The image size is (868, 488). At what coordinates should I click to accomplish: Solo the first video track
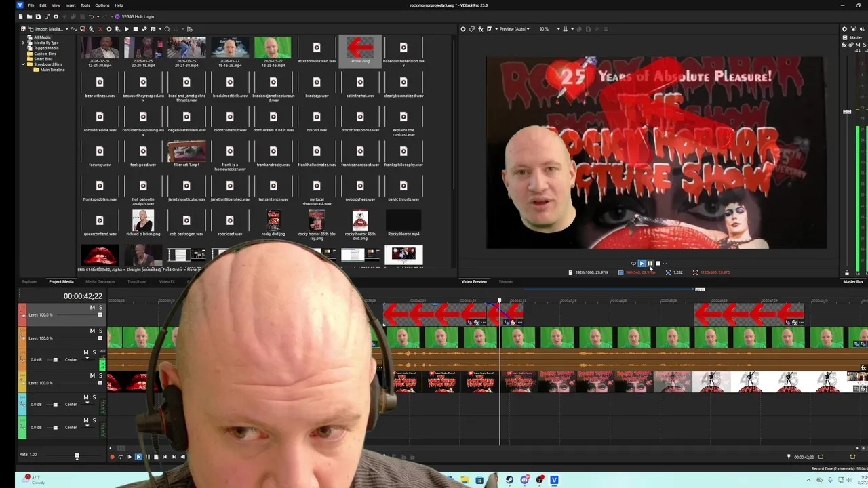(x=100, y=308)
